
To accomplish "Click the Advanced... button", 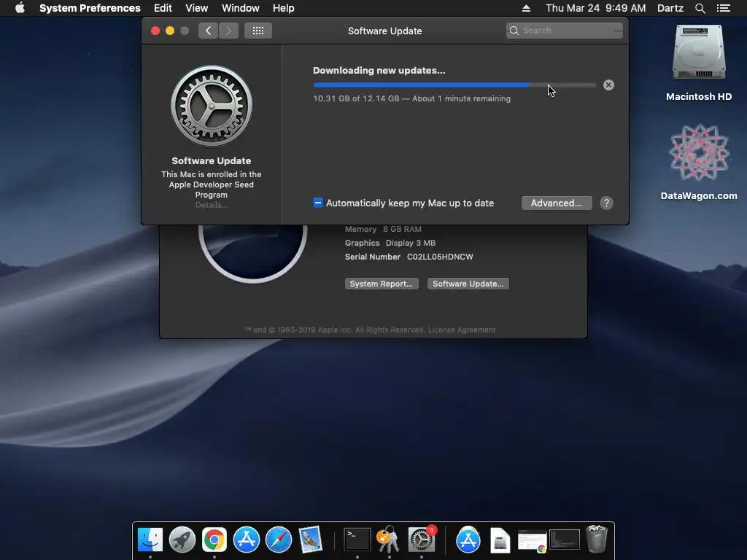I will click(557, 203).
